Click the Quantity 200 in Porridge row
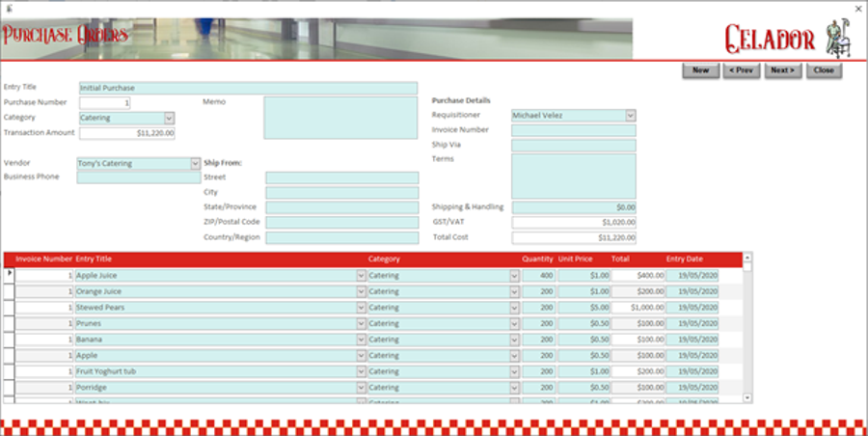The image size is (868, 436). coord(538,388)
